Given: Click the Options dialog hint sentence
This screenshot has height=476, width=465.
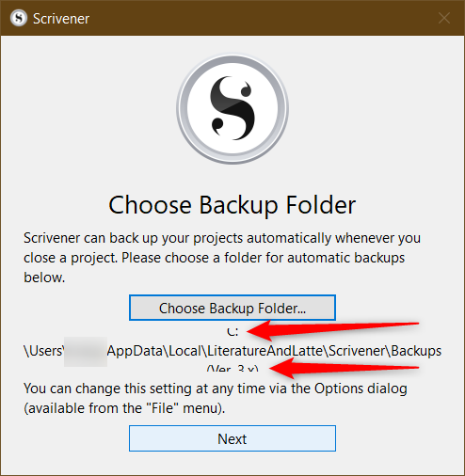Looking at the screenshot, I should (x=216, y=398).
